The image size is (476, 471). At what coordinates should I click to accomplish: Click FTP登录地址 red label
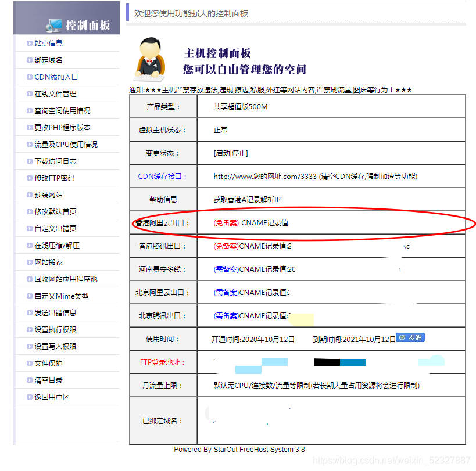click(x=162, y=362)
